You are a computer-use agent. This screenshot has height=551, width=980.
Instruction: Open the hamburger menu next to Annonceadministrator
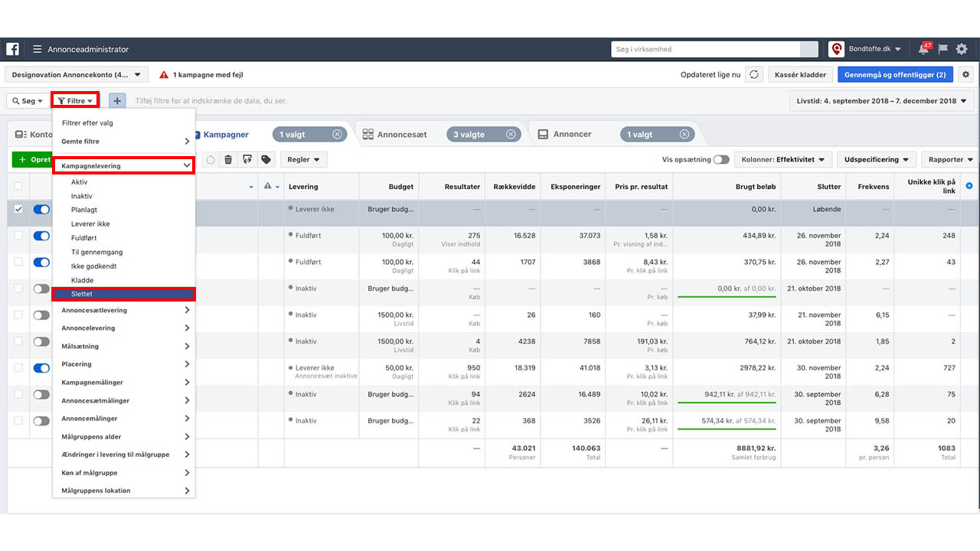point(37,49)
